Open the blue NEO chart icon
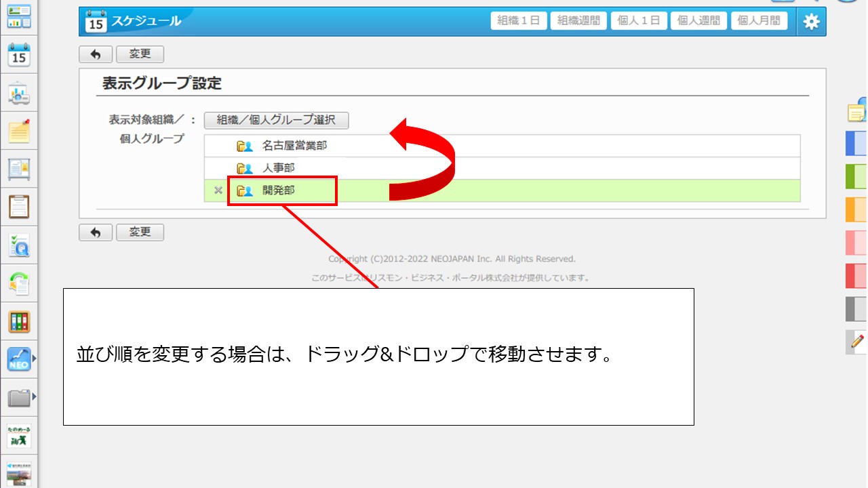This screenshot has height=488, width=868. click(x=19, y=359)
